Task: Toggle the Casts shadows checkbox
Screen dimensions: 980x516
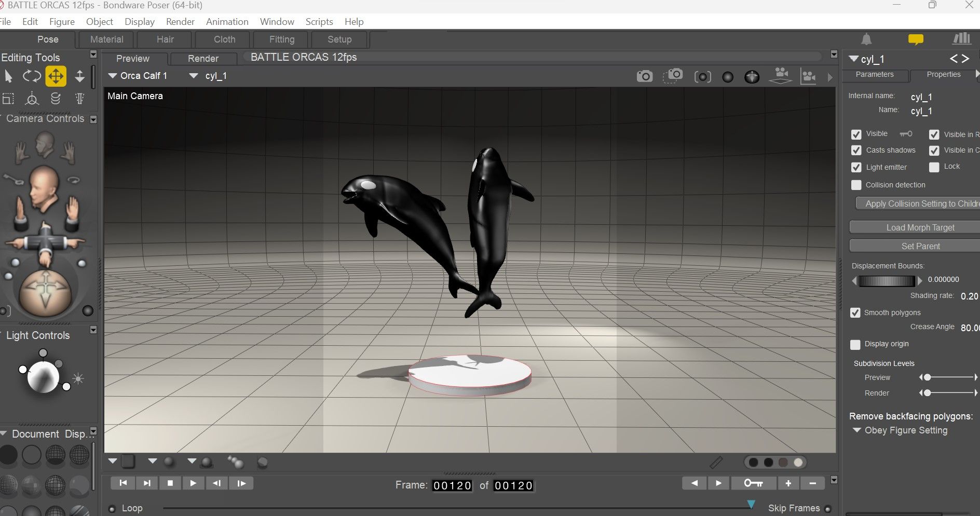Action: click(856, 151)
